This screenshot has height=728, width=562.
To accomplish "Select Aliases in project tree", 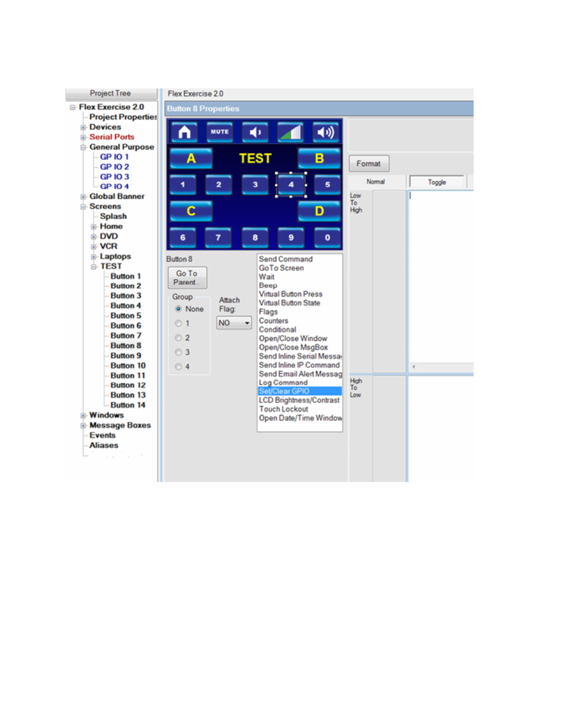I will [104, 445].
